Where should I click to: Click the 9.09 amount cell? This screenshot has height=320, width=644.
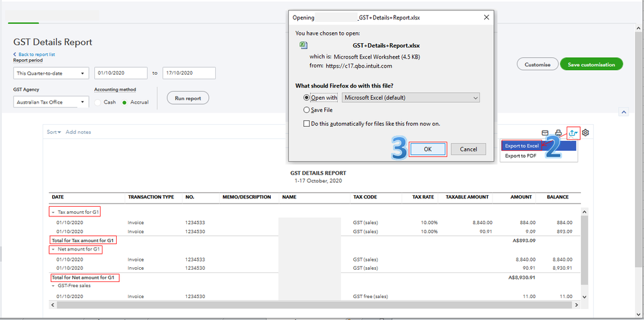click(x=531, y=231)
